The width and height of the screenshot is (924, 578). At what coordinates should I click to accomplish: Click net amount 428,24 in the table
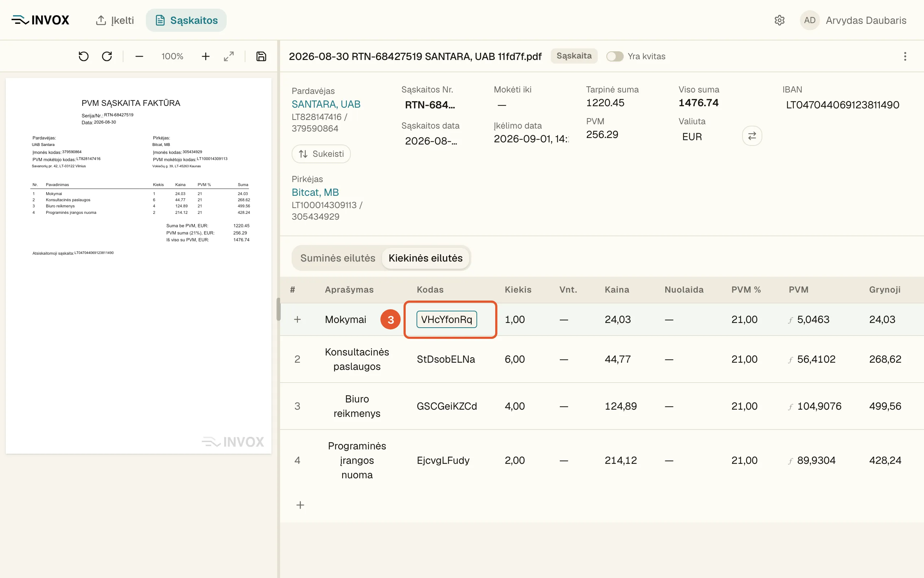[x=885, y=460]
